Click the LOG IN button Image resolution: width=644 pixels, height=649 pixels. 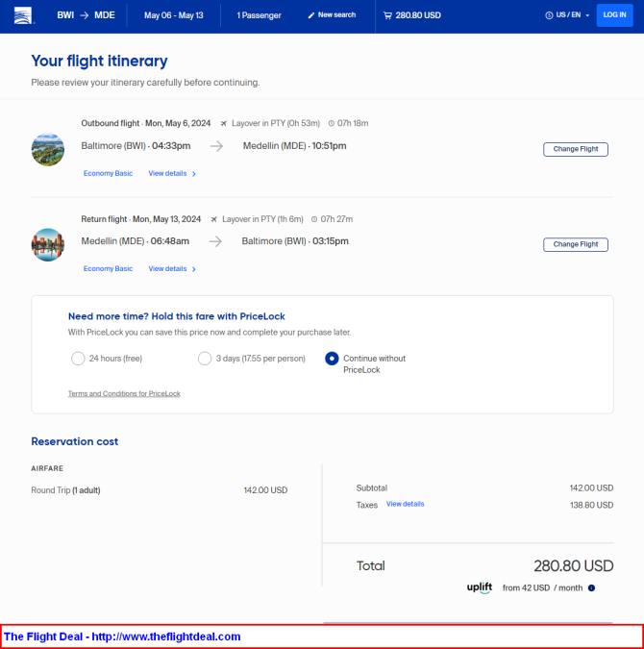pyautogui.click(x=614, y=15)
